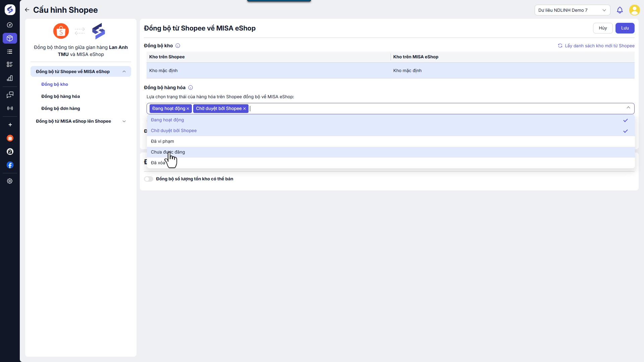Go to Đồng bộ đơn hàng section

click(60, 109)
